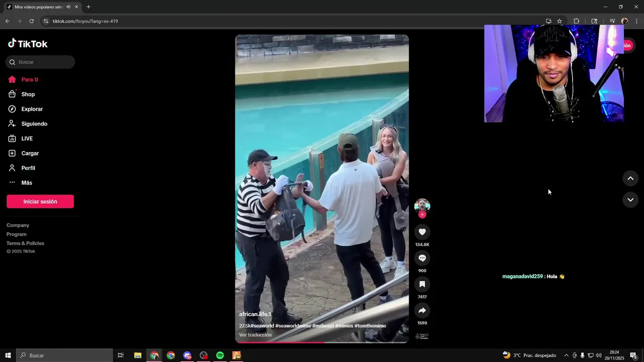Open the browser extensions puzzle icon
This screenshot has height=362, width=644.
tap(577, 21)
